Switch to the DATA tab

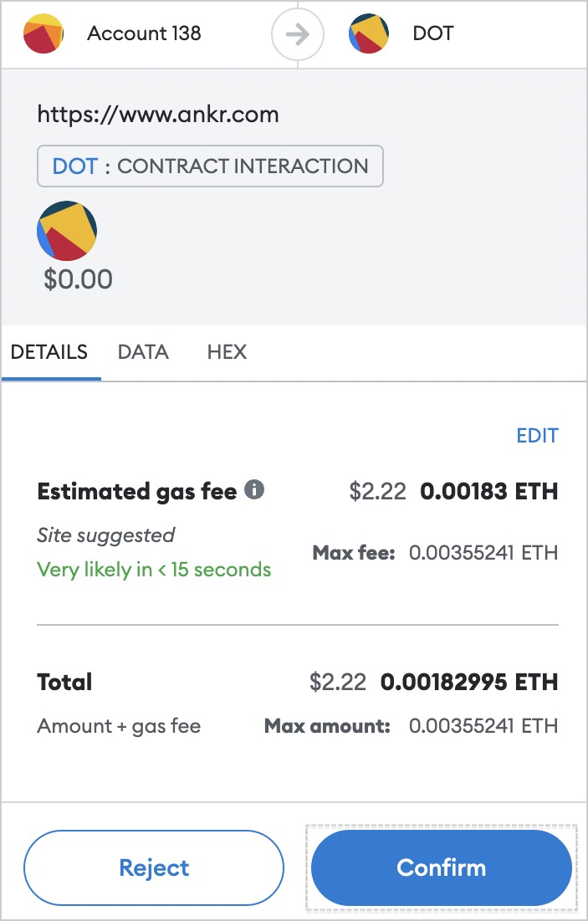(x=143, y=352)
